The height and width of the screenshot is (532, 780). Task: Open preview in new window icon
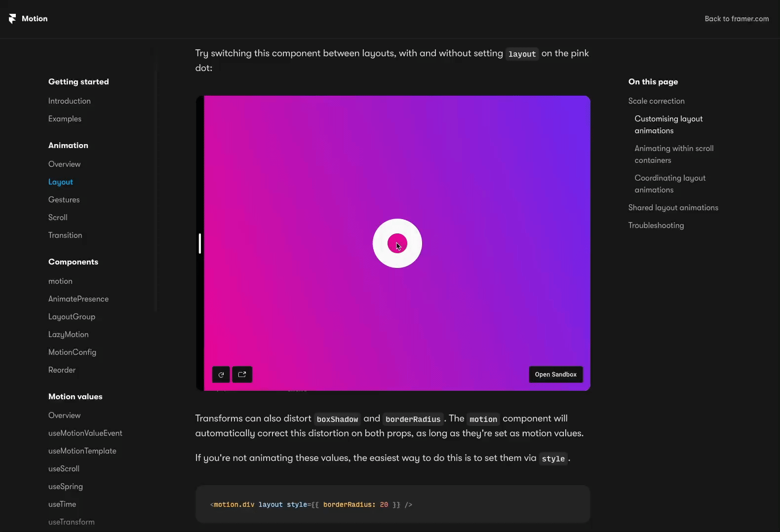click(242, 375)
